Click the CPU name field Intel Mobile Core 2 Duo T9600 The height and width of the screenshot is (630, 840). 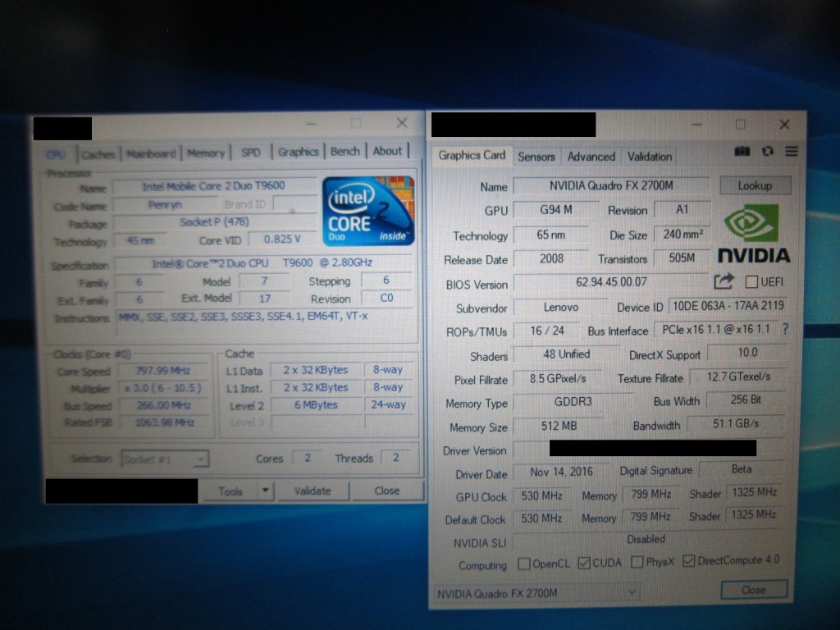214,186
